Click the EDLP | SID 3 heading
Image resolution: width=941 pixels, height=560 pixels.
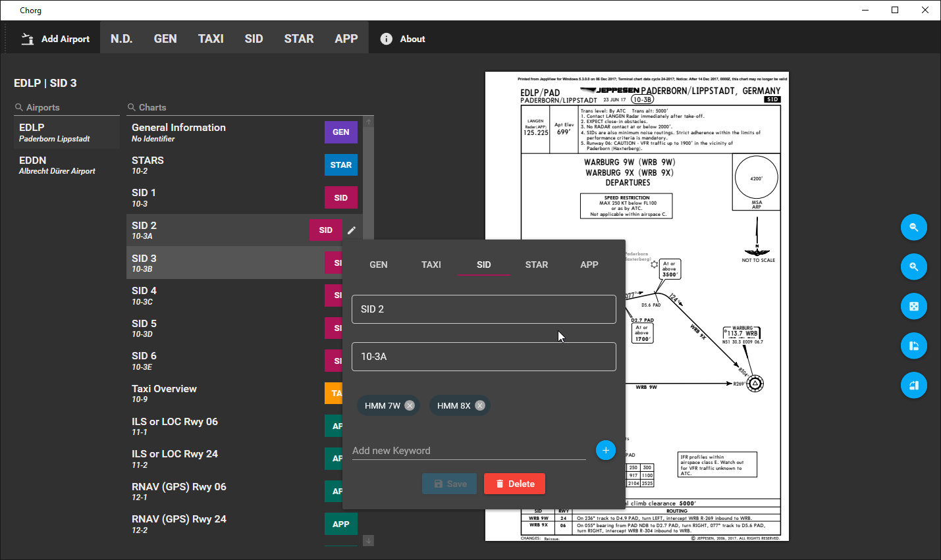point(45,83)
